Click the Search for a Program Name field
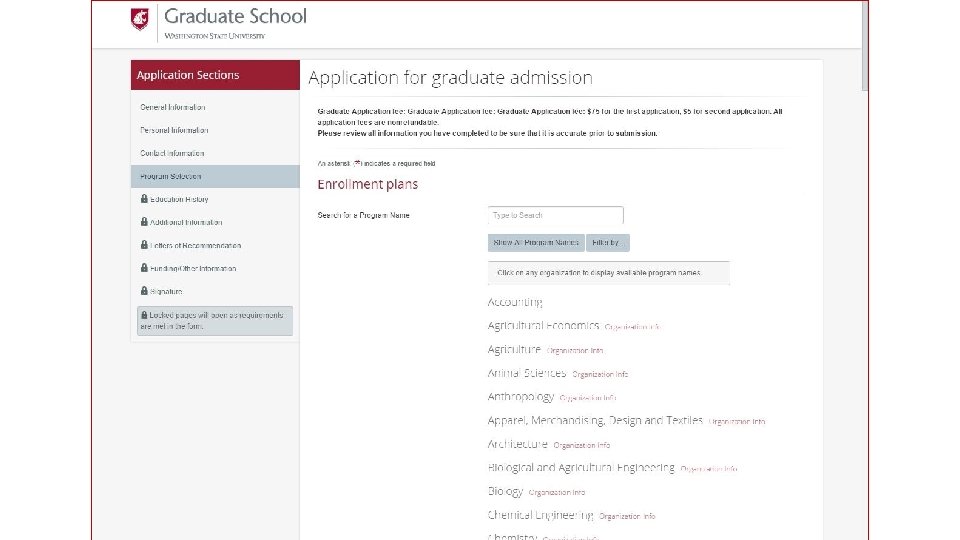 click(555, 216)
